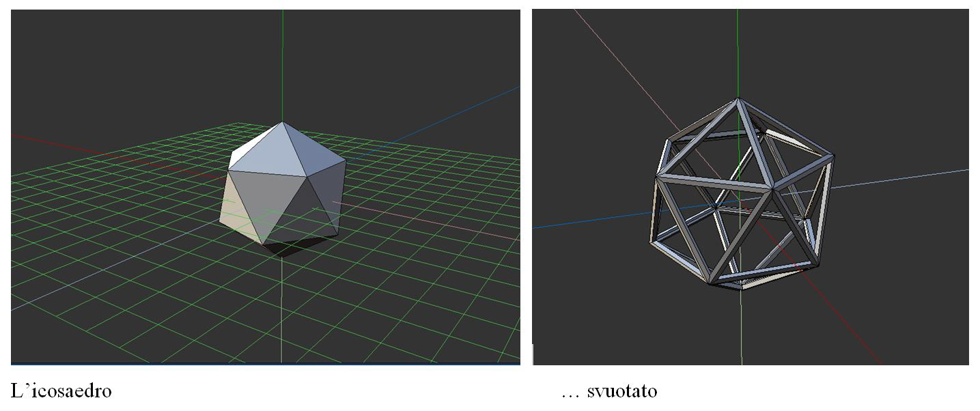The width and height of the screenshot is (980, 411).
Task: Select the front center vertex joint of the wireframe
Action: click(x=772, y=188)
